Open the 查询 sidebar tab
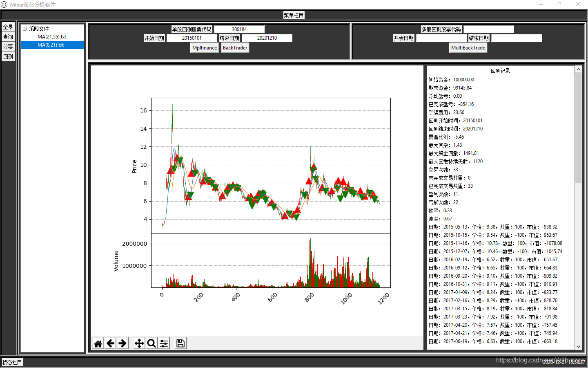The height and width of the screenshot is (368, 588). tap(8, 37)
